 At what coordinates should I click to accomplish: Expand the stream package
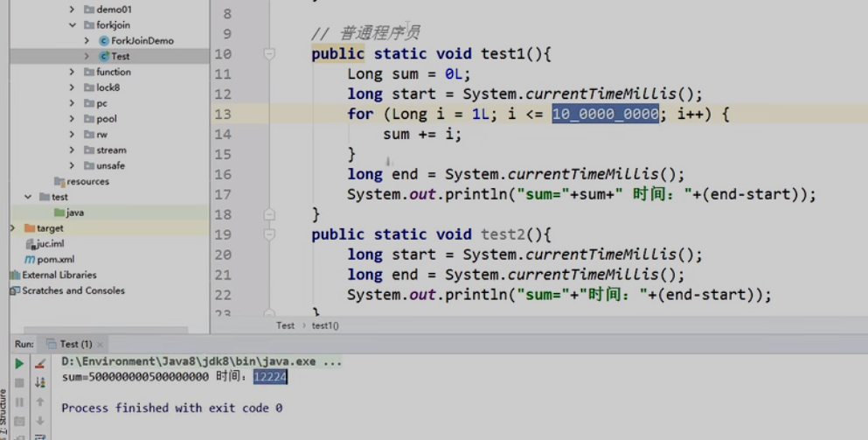[x=72, y=150]
